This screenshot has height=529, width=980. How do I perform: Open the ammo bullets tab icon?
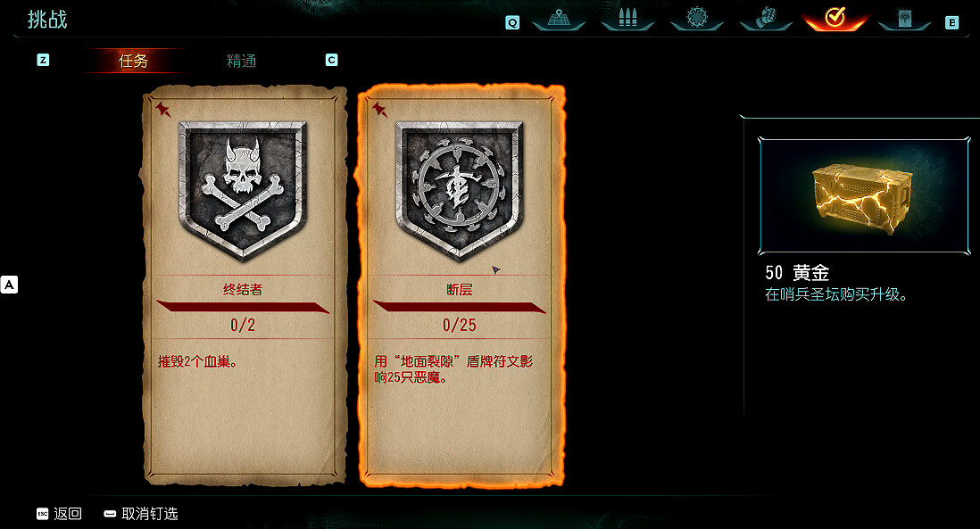pyautogui.click(x=627, y=18)
